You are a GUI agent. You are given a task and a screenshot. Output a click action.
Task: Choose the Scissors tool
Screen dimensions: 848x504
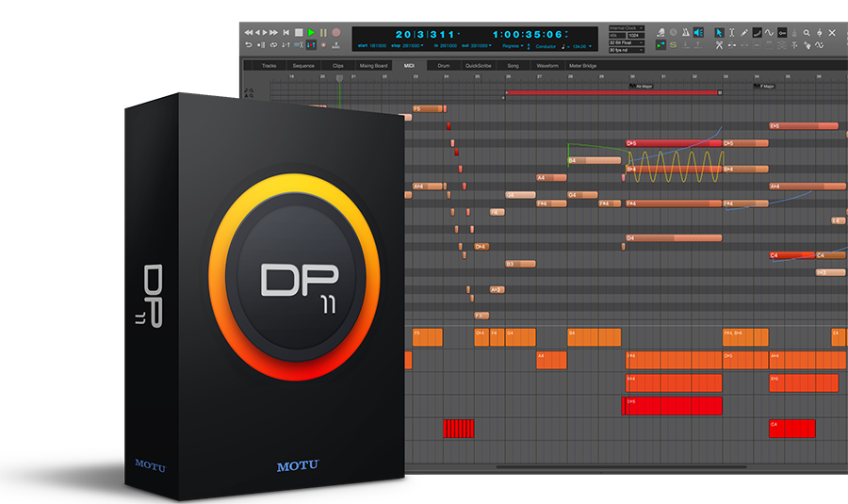click(x=720, y=44)
